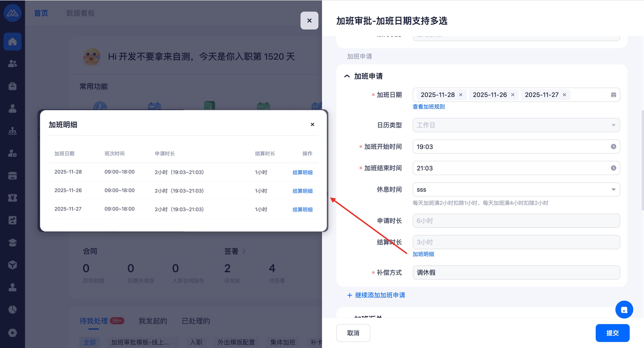Image resolution: width=644 pixels, height=348 pixels.
Task: Click the 取消 button
Action: pos(353,333)
